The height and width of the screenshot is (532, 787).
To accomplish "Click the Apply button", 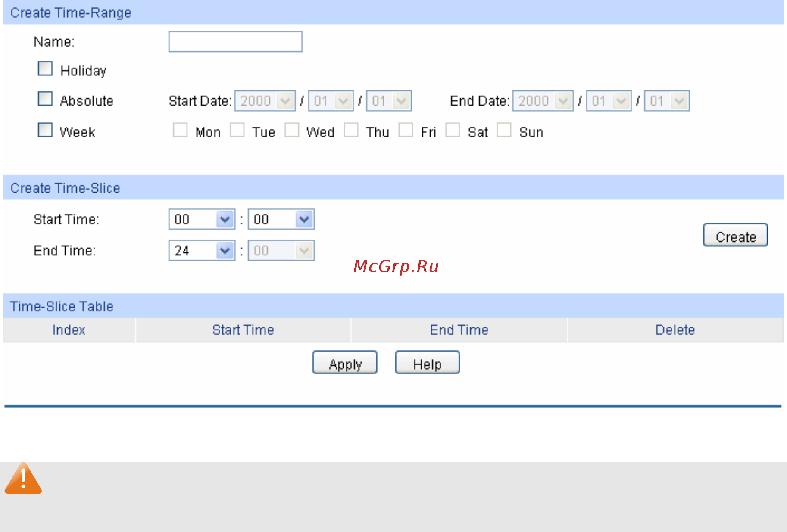I will point(345,362).
